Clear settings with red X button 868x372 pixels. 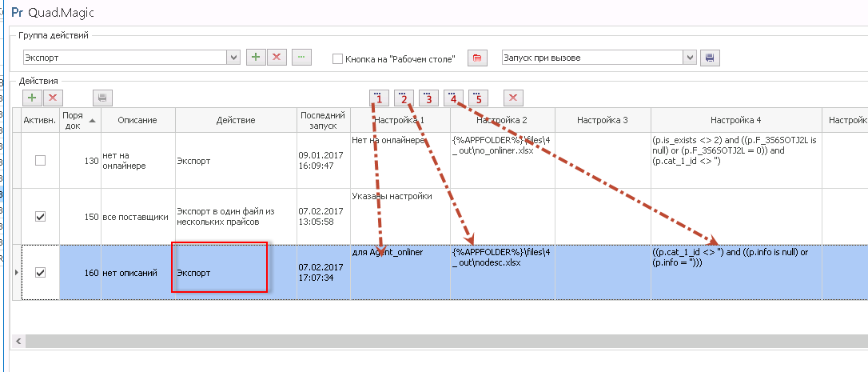point(513,98)
